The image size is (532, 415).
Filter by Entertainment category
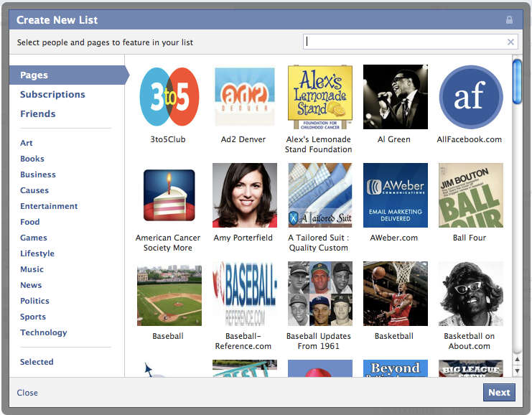(49, 206)
